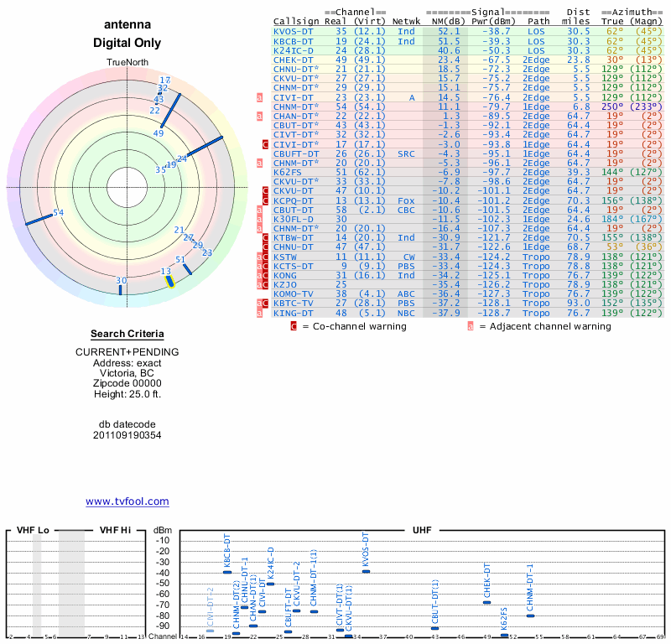Select the KCTS-DT callsign
The height and width of the screenshot is (644, 671).
point(293,266)
